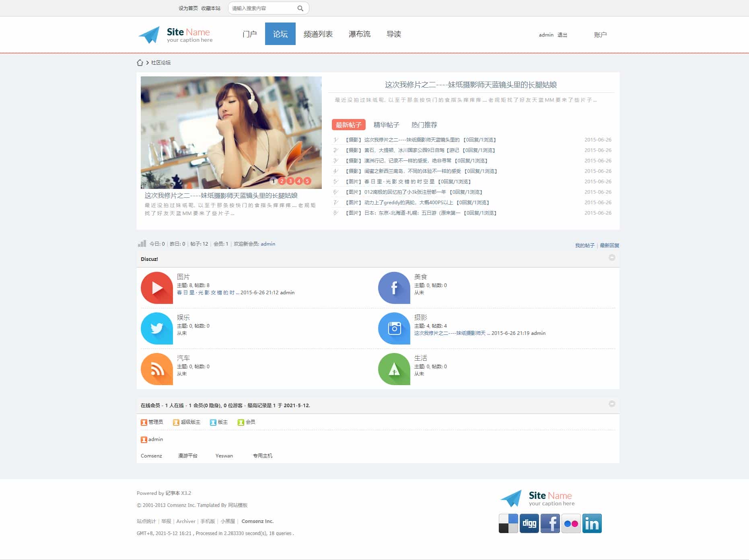Click the forum statistics bar chart icon
749x560 pixels.
(142, 244)
